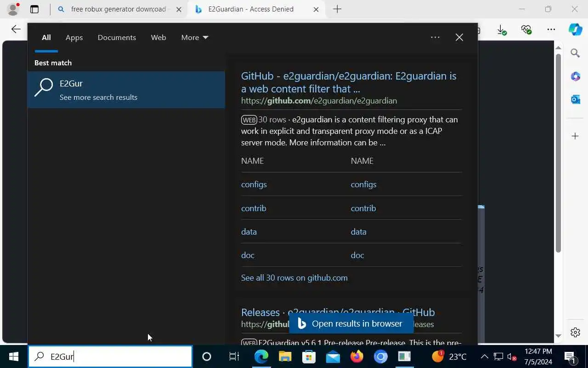The width and height of the screenshot is (588, 368).
Task: Open network status tray icon
Action: (x=498, y=356)
